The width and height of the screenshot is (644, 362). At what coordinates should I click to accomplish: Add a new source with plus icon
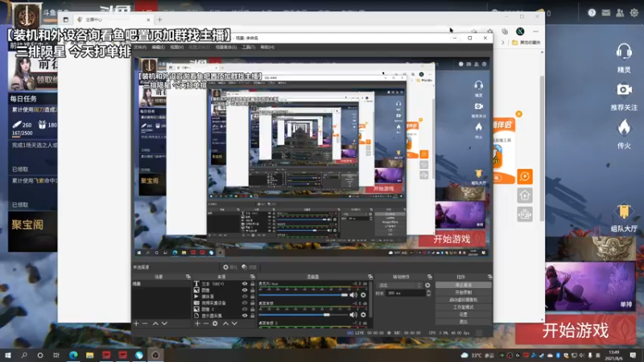(197, 323)
